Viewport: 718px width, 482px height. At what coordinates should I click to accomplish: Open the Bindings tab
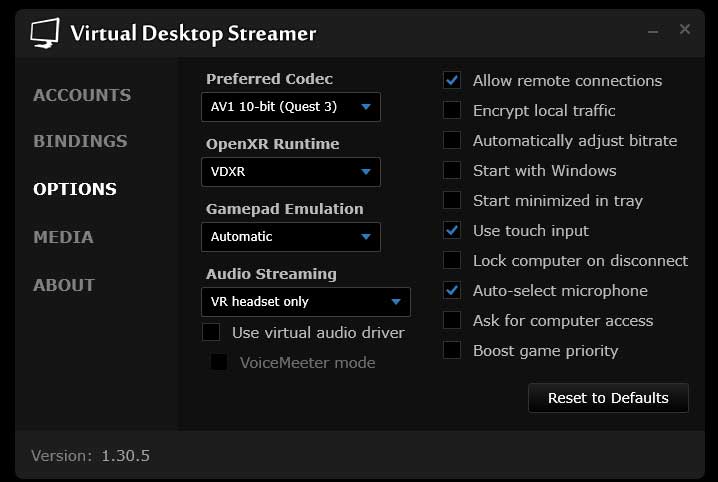click(x=80, y=141)
